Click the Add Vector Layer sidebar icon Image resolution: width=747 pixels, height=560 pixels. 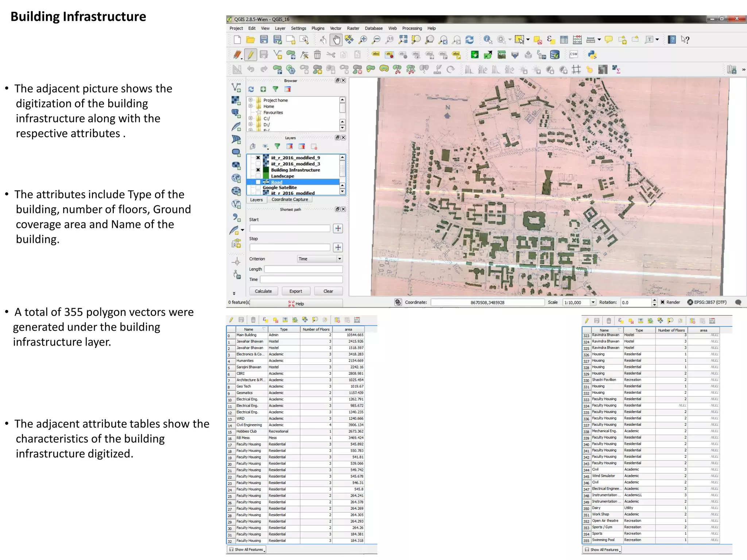(236, 87)
